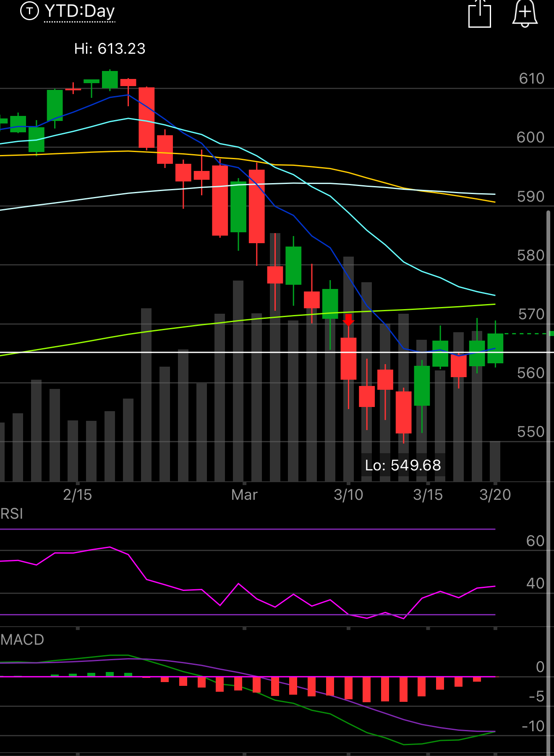Select the MACD indicator label

coord(22,640)
